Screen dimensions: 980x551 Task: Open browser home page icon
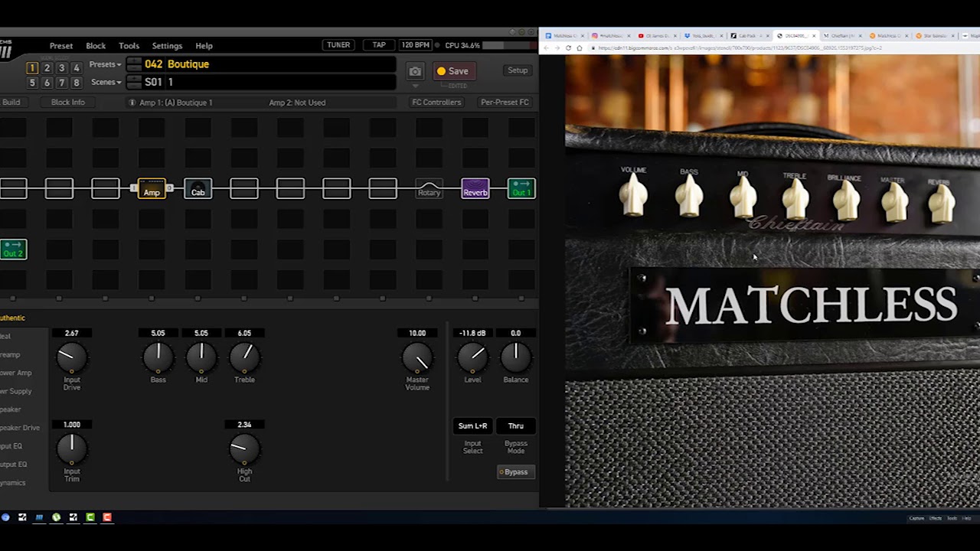(x=579, y=48)
